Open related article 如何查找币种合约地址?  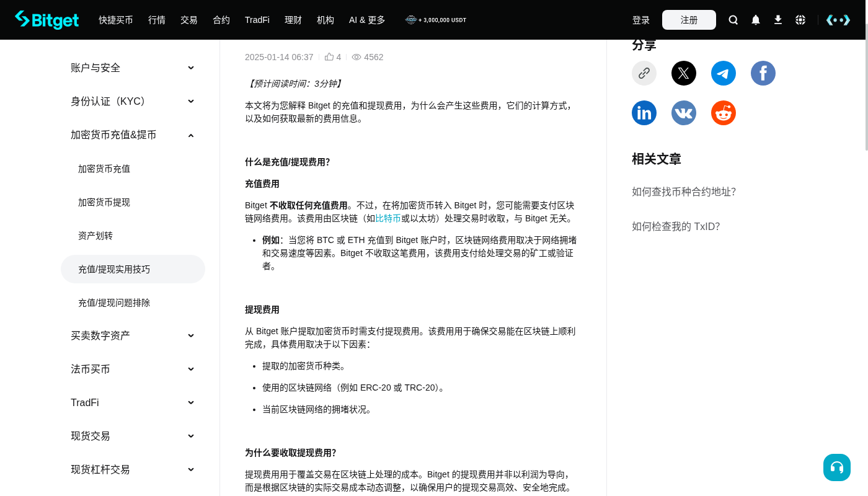[684, 192]
